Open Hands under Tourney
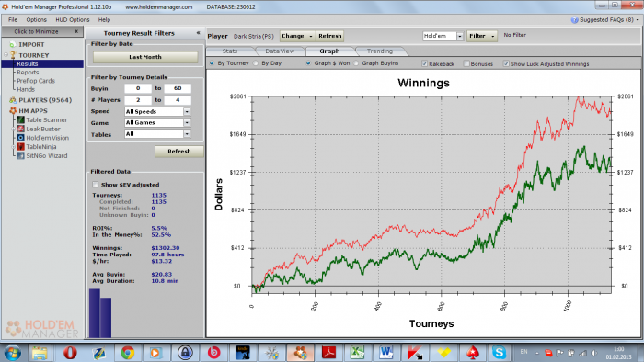This screenshot has height=362, width=644. (x=26, y=89)
